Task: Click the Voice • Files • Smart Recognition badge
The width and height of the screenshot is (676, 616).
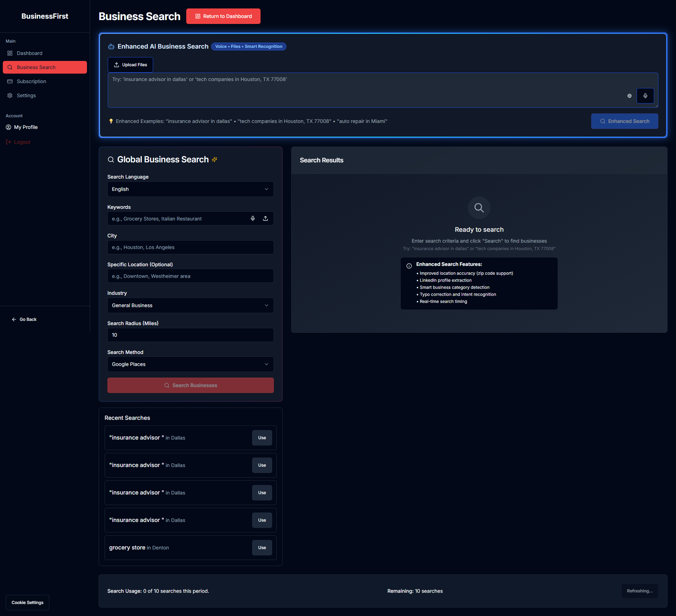Action: click(249, 46)
